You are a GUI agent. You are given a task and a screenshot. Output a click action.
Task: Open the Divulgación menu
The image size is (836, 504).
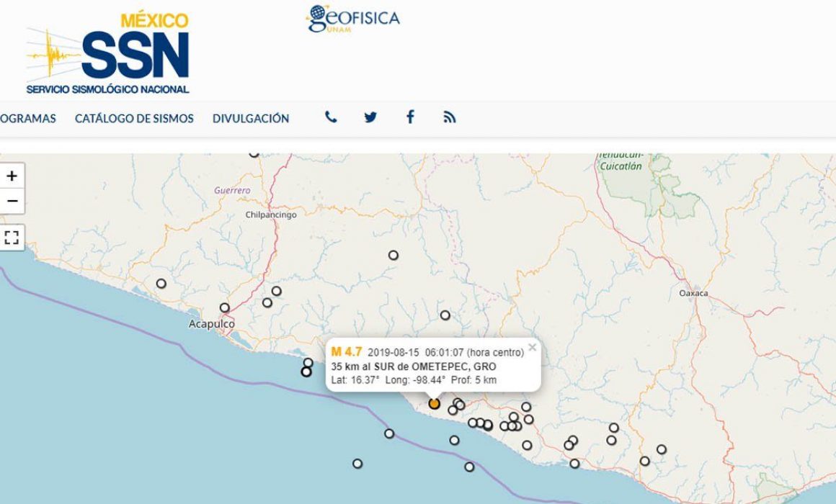coord(251,118)
